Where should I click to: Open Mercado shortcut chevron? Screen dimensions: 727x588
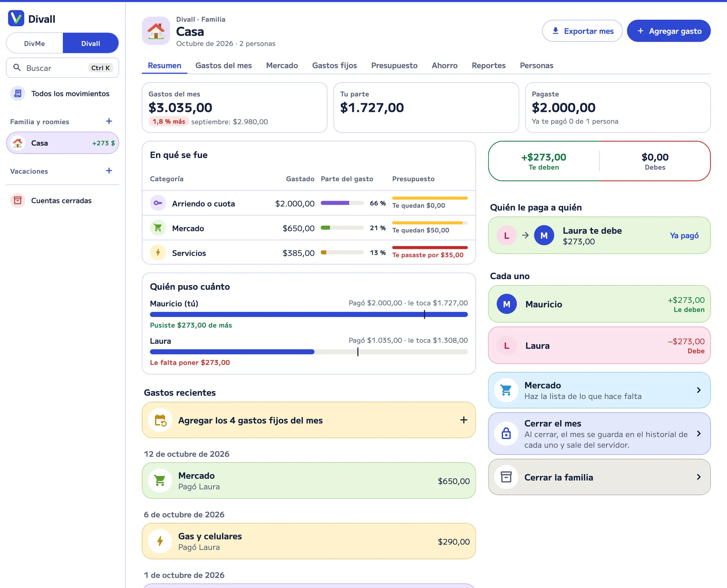click(x=699, y=390)
